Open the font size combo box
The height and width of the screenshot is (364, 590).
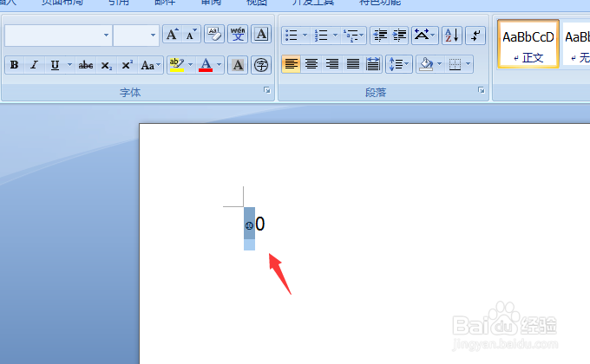tap(136, 36)
